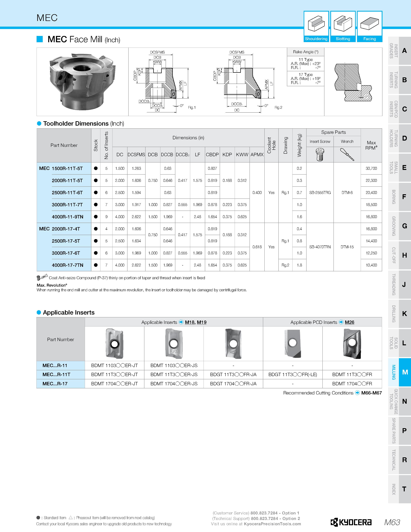Click the BDMT FR PCD insert image
411x532 pixels.
click(352, 343)
